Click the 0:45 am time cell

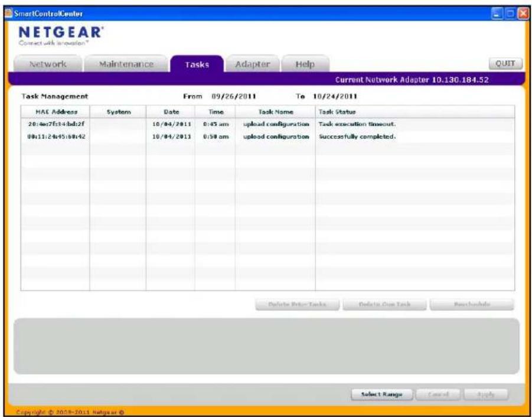click(x=216, y=124)
